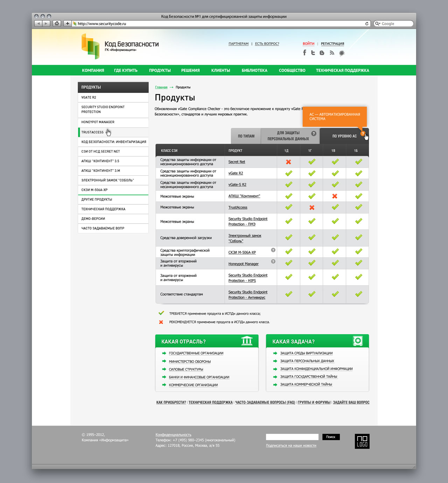The width and height of the screenshot is (448, 483).
Task: Click the browser Home button
Action: [57, 23]
